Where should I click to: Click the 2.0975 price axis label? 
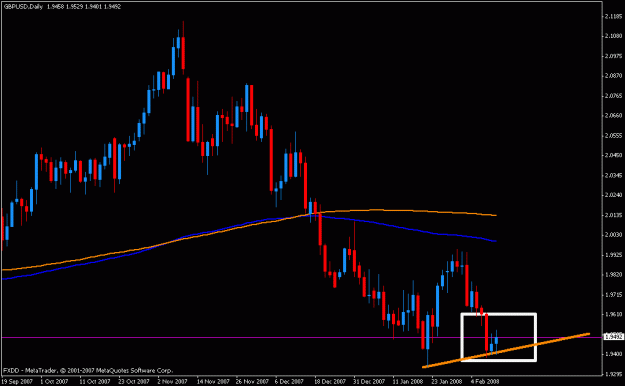click(614, 56)
